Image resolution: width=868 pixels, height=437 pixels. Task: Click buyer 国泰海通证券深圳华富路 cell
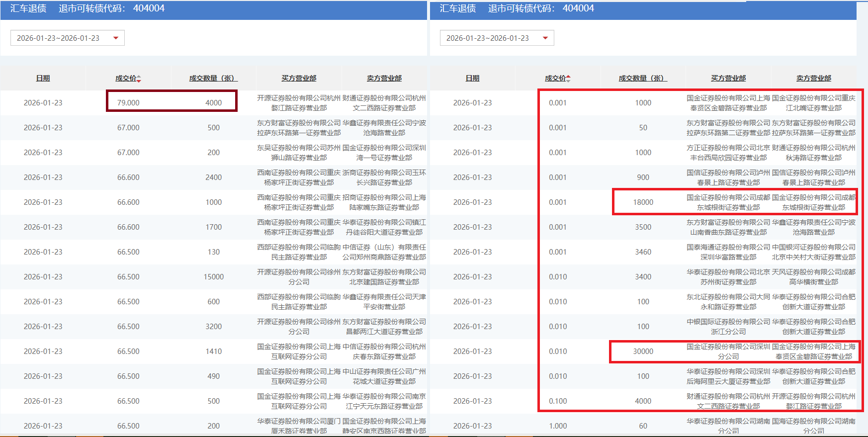(x=728, y=252)
